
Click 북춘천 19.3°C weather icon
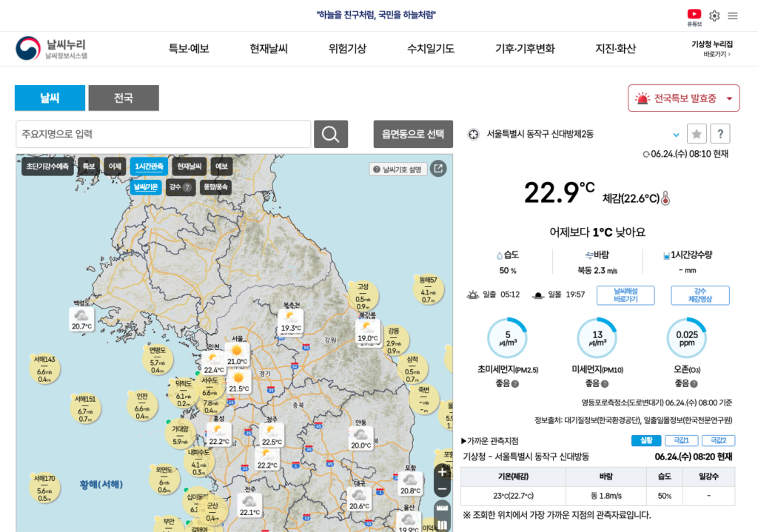(290, 317)
